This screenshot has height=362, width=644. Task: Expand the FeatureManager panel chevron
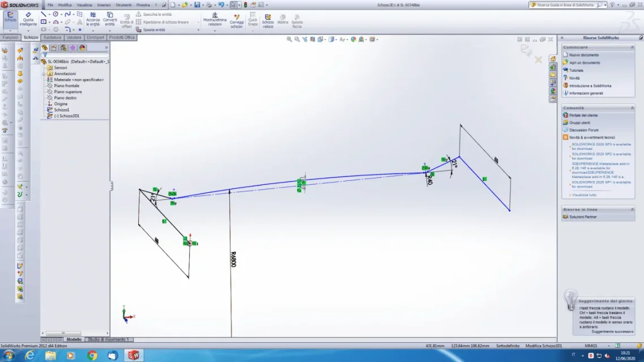tap(106, 48)
